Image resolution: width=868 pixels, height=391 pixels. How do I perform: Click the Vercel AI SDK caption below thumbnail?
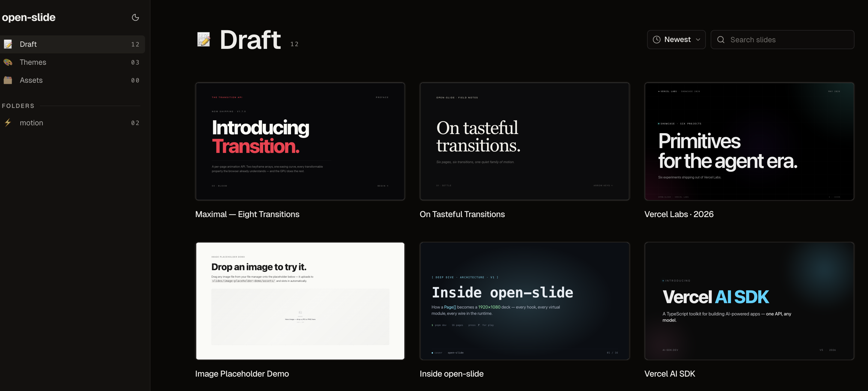[x=670, y=374]
